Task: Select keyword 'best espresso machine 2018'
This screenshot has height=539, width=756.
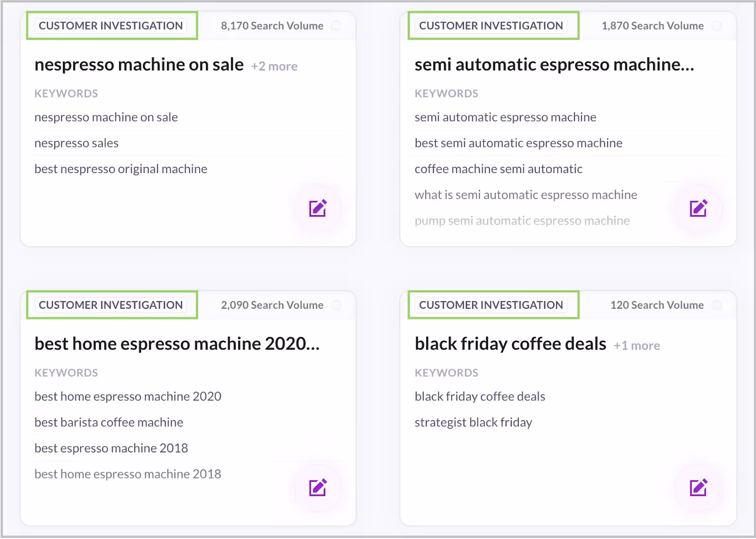Action: click(x=111, y=448)
